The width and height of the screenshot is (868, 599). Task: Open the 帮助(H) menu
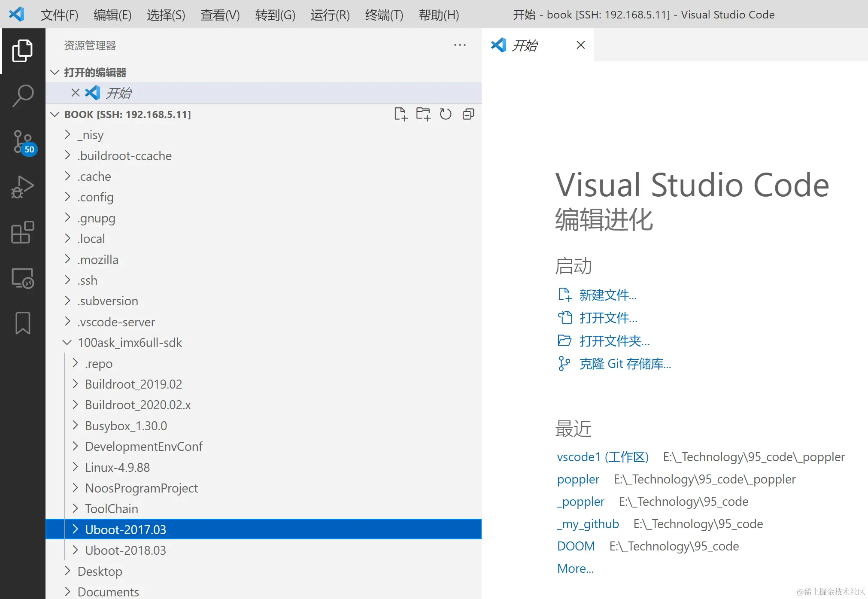439,15
